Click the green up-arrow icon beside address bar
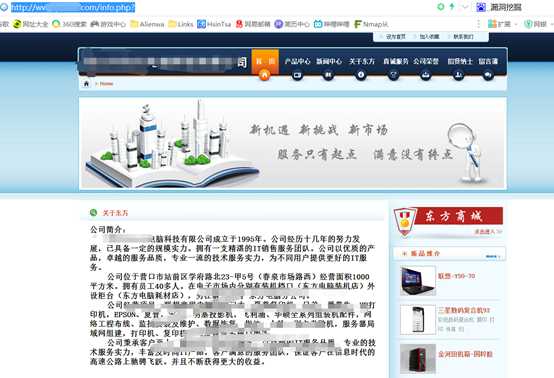The image size is (554, 378). pos(452,7)
